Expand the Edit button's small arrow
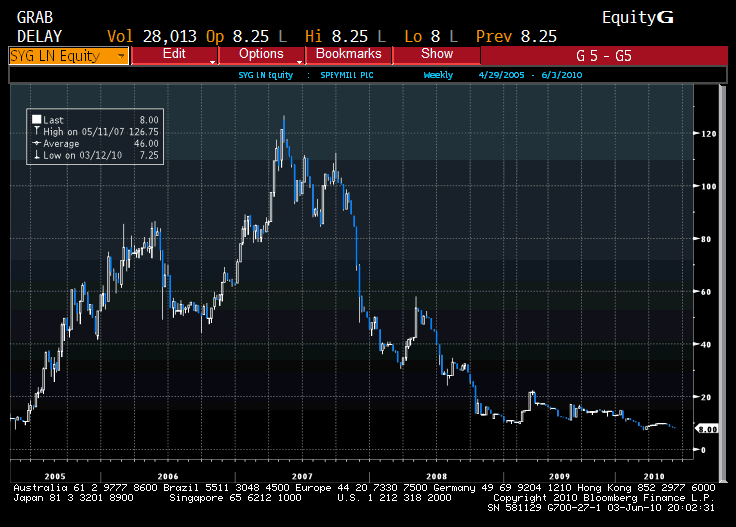 [213, 62]
